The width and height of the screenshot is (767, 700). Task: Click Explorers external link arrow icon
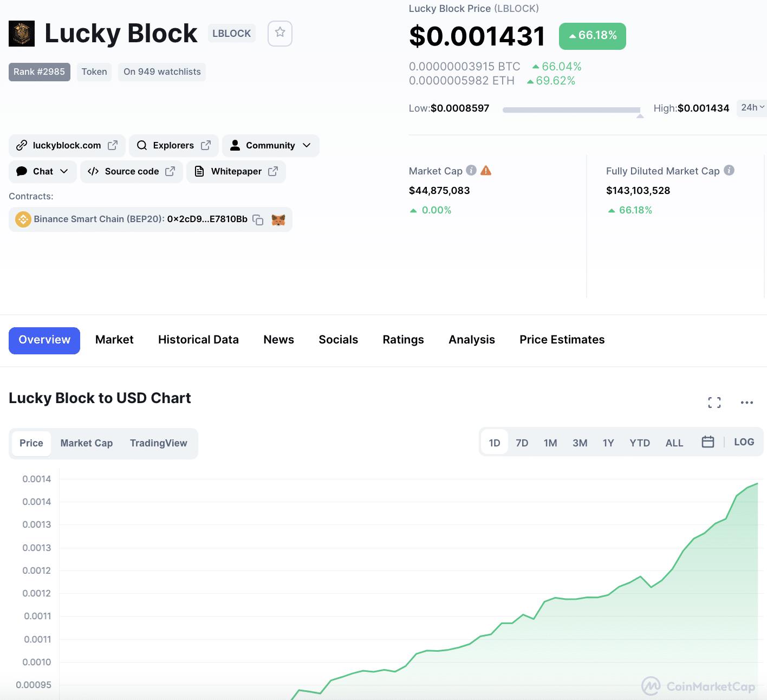206,145
